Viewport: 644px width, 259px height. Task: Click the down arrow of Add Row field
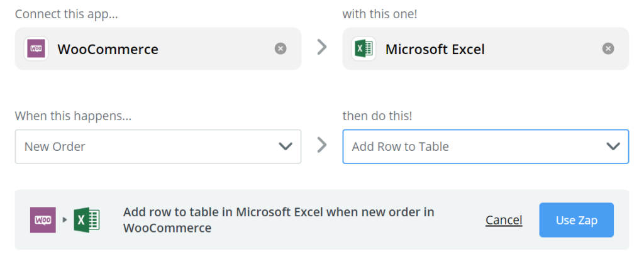click(x=613, y=146)
